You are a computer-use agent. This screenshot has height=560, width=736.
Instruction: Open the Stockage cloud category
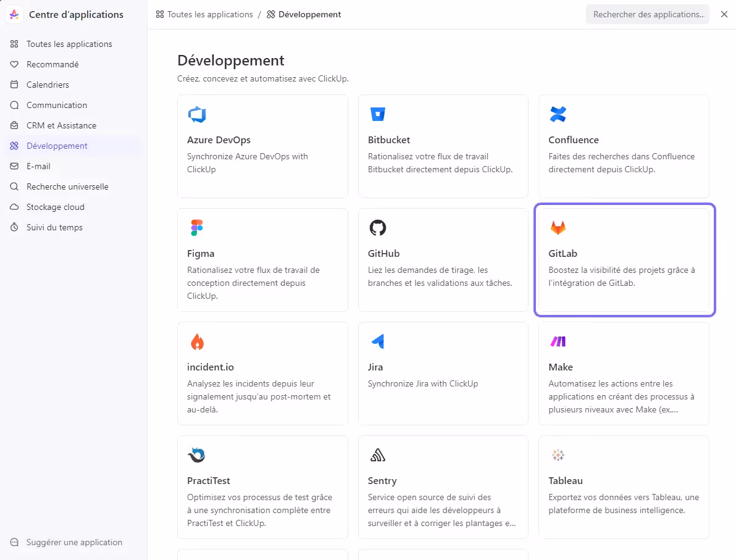click(55, 207)
